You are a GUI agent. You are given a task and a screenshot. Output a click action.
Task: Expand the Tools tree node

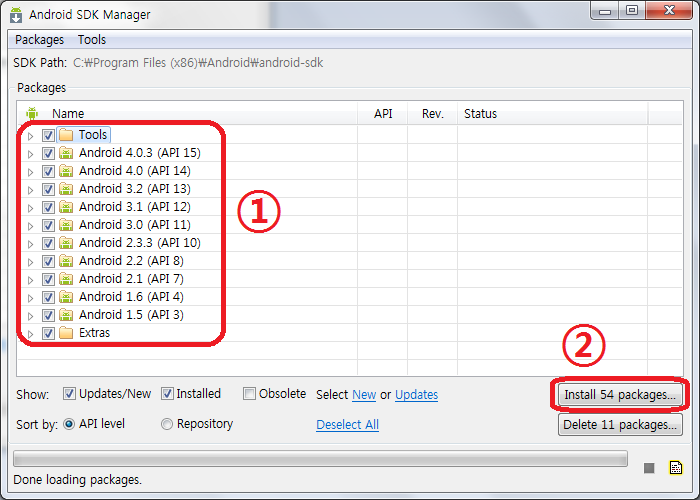(30, 136)
